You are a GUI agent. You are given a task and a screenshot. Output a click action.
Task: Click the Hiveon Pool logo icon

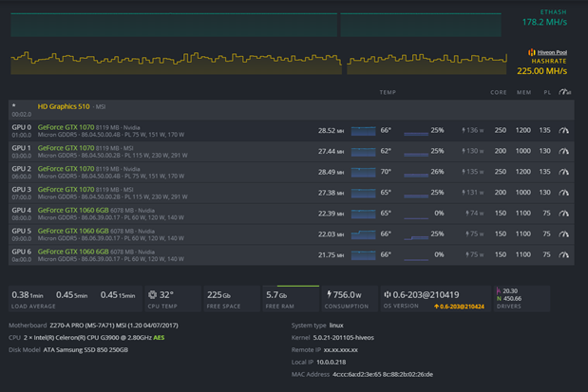click(532, 52)
